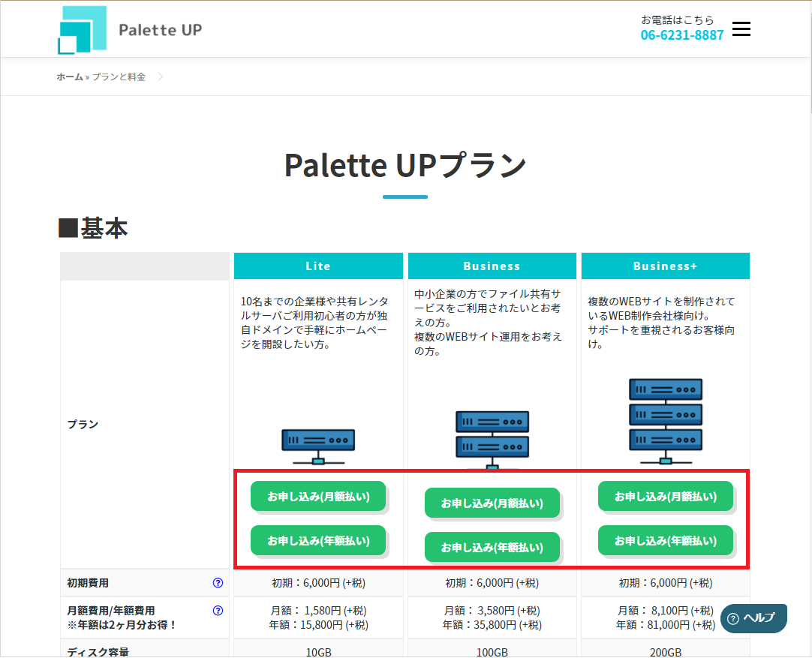Apply for Business plan yearly payment
812x658 pixels.
coord(492,547)
